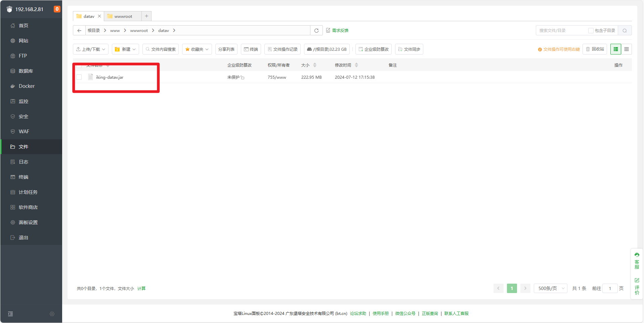Switch to the wwwroot tab

[x=123, y=16]
